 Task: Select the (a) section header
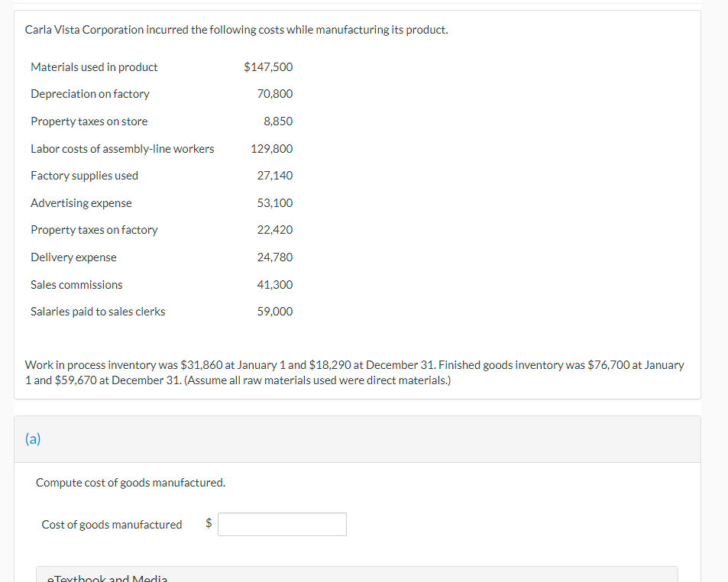(34, 439)
